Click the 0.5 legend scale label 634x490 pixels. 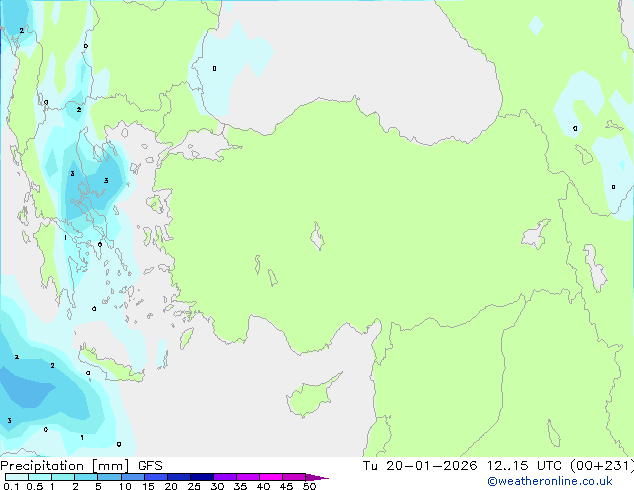point(34,486)
